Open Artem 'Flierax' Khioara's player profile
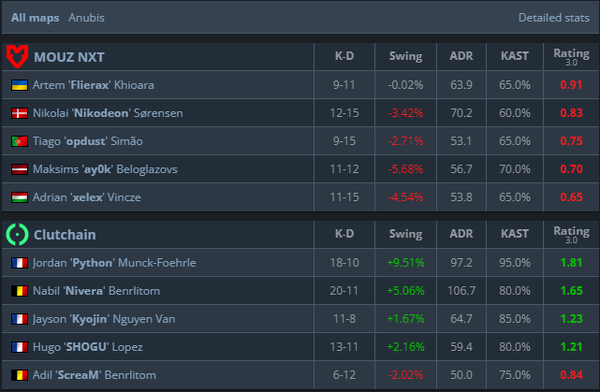This screenshot has width=600, height=392. pyautogui.click(x=93, y=85)
